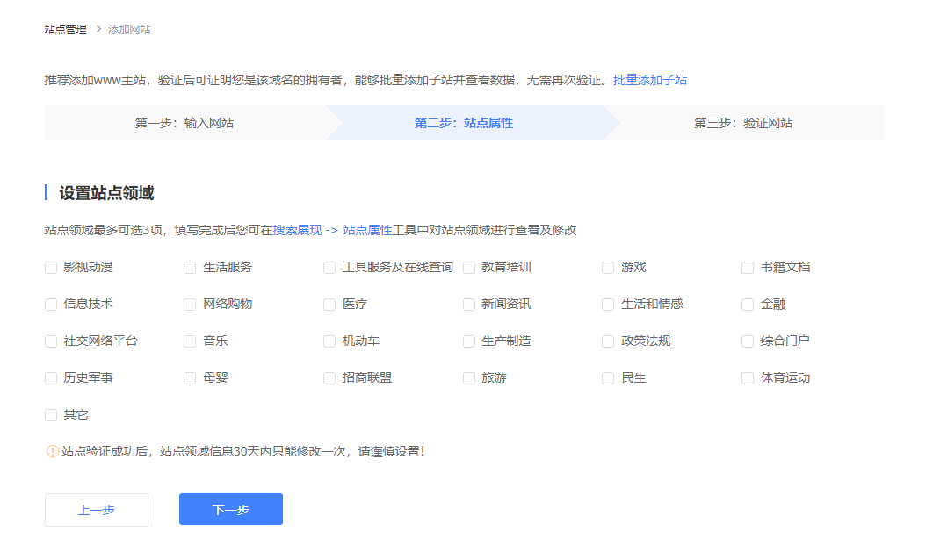Click the 第三步：验证网站 step tab
The image size is (940, 560).
point(743,124)
